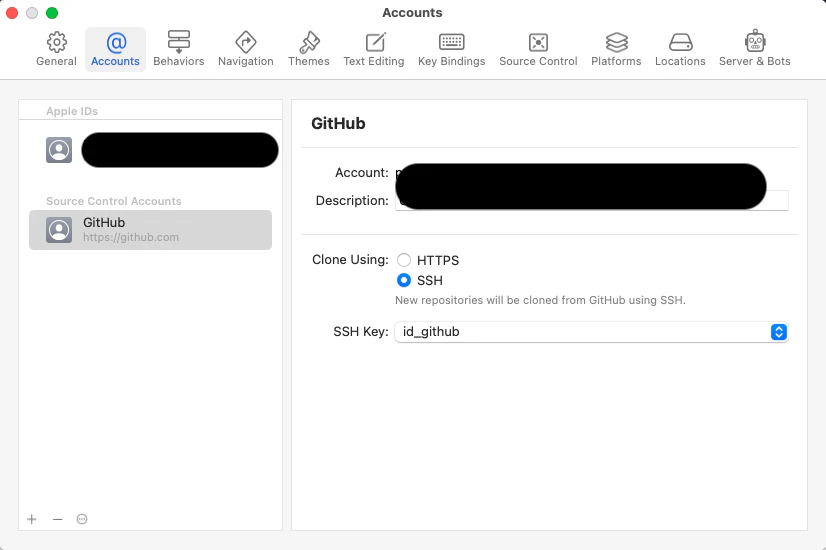Click the Description input field
Screen dimensions: 826x550
click(592, 200)
